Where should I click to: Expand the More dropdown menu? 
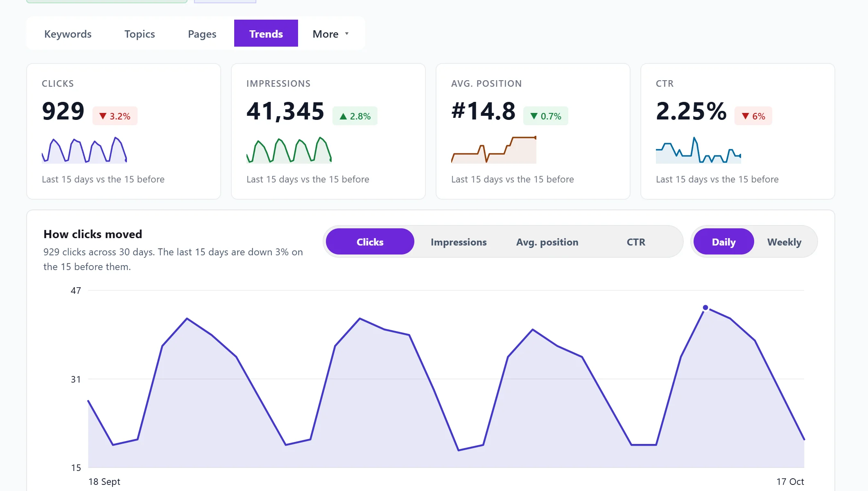330,34
